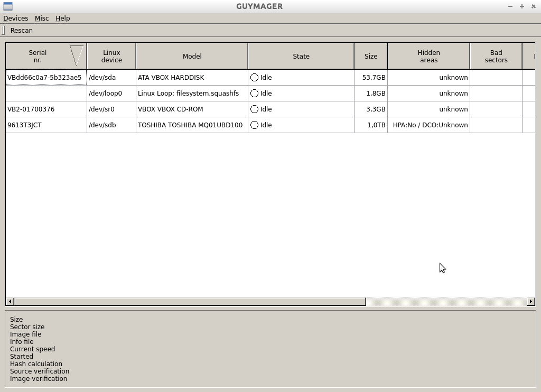Open the Devices menu

pyautogui.click(x=15, y=18)
